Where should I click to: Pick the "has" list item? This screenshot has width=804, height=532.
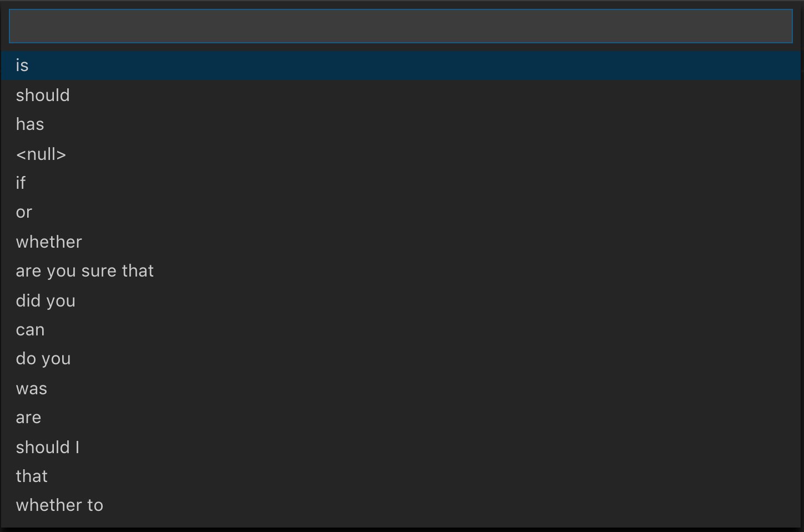tap(400, 124)
